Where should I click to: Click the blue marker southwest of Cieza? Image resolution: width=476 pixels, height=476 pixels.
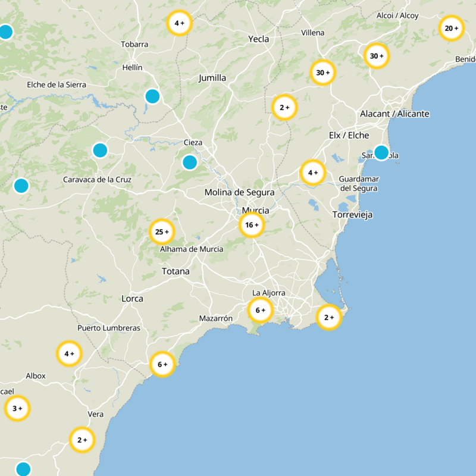coord(190,162)
